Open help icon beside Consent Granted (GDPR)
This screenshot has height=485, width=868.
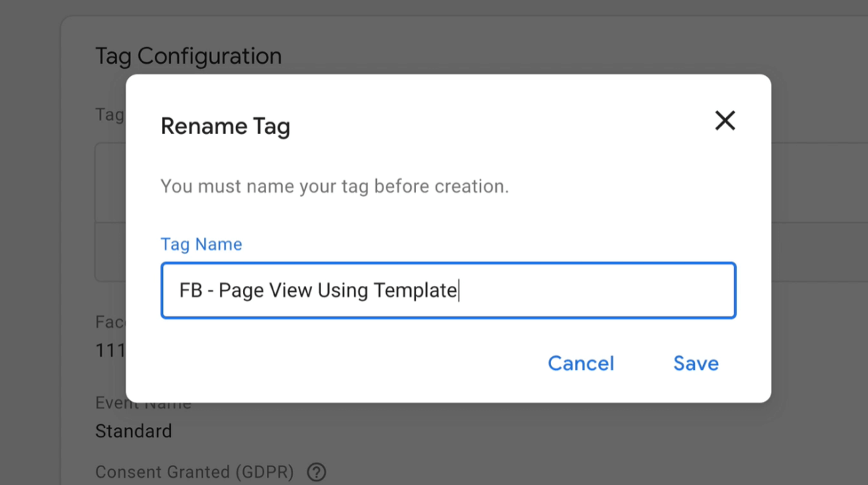point(316,473)
